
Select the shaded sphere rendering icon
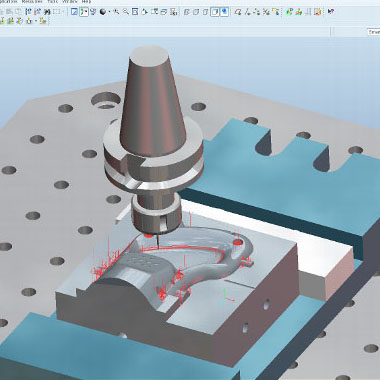pyautogui.click(x=103, y=12)
